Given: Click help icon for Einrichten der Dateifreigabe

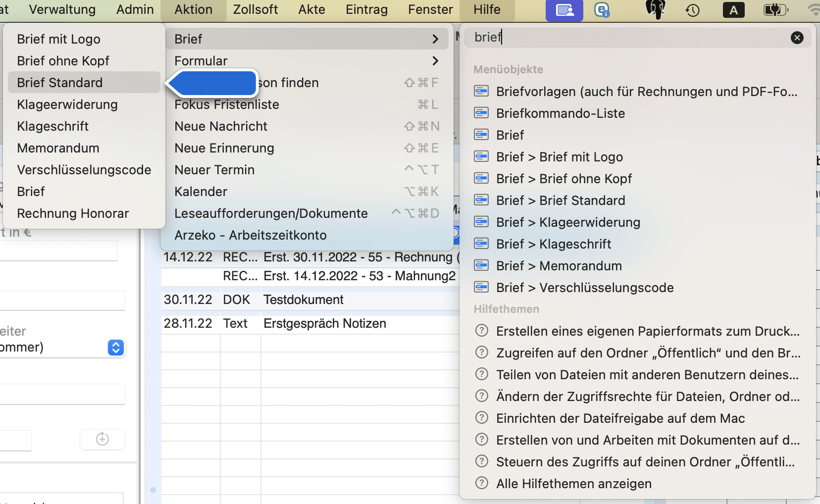Looking at the screenshot, I should pyautogui.click(x=481, y=417).
